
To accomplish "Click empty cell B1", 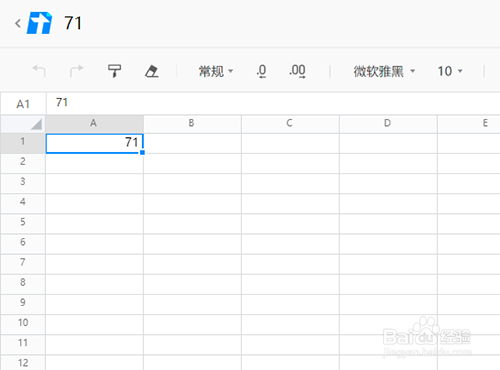I will 192,143.
